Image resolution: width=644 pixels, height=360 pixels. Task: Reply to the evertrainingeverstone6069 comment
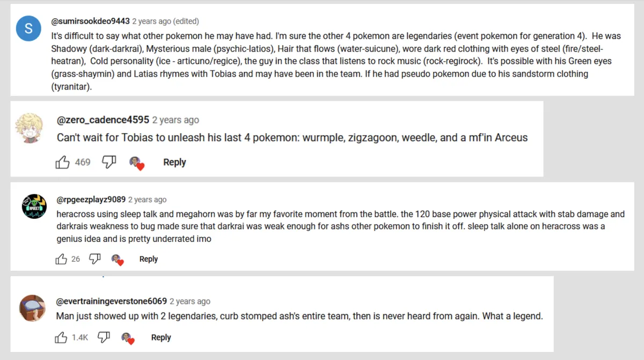pos(161,337)
